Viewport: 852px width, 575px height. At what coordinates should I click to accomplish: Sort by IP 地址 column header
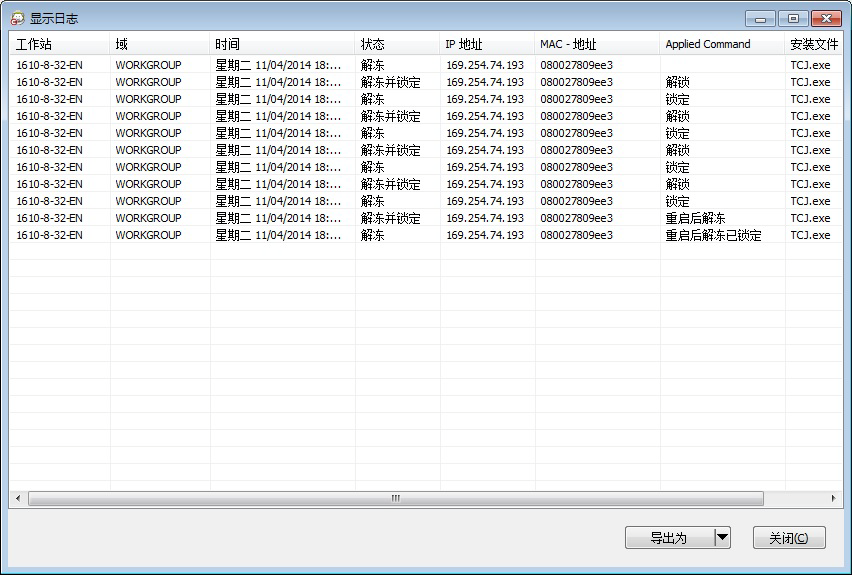point(487,44)
